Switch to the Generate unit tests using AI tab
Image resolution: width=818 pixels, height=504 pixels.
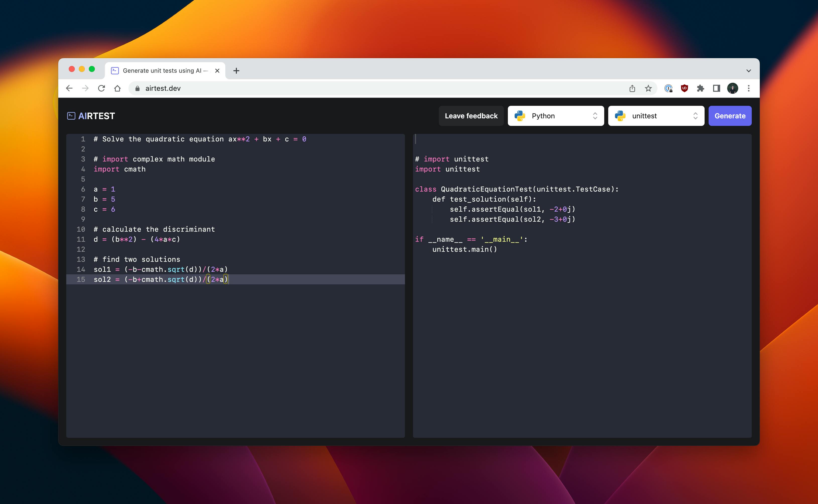[165, 71]
